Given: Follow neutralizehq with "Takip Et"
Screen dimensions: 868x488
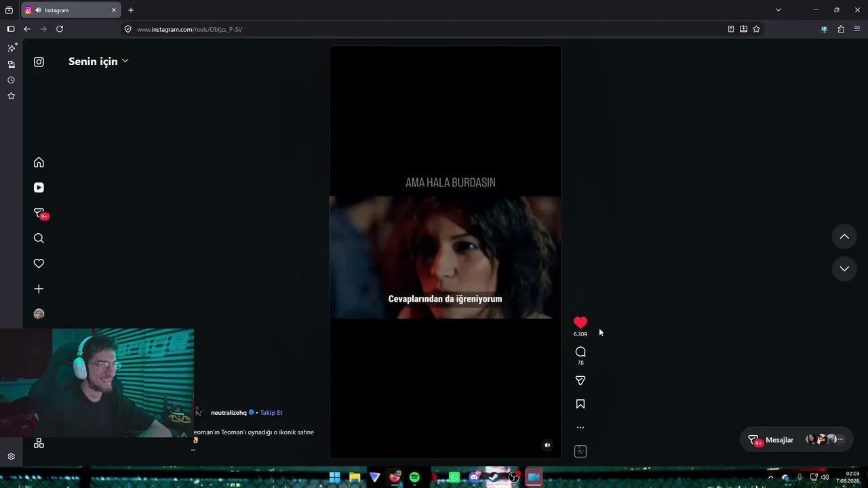Looking at the screenshot, I should click(271, 413).
